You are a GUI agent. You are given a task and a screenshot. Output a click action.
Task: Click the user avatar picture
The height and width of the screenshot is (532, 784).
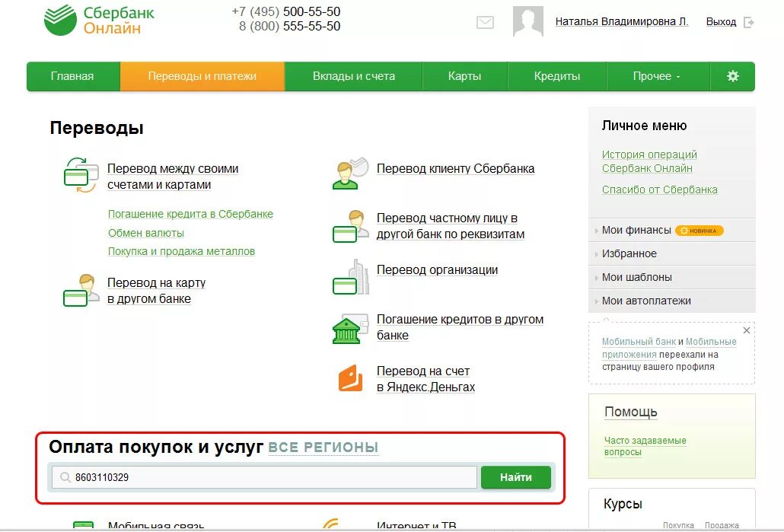tap(528, 21)
